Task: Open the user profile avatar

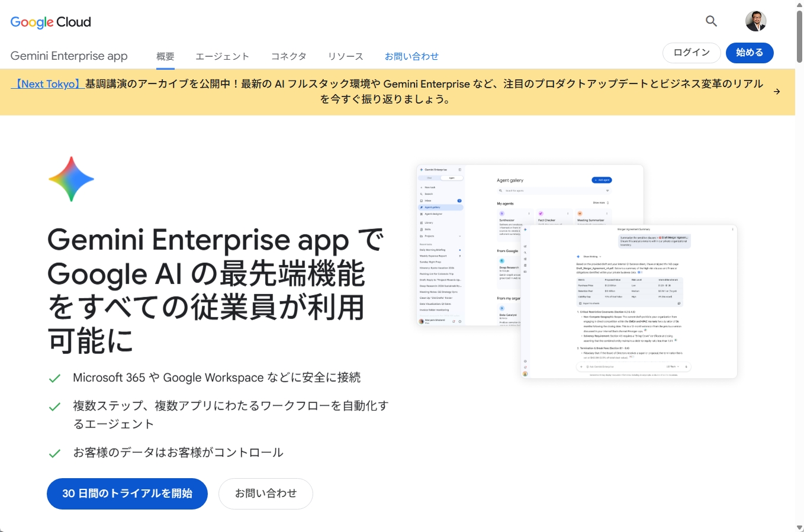Action: pos(756,21)
